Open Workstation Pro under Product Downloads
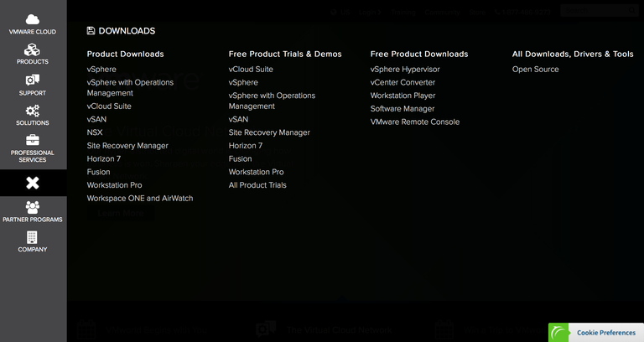644x342 pixels. click(x=115, y=185)
